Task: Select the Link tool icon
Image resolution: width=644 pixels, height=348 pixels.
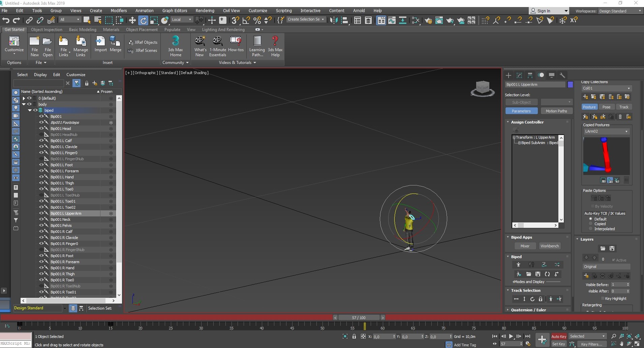Action: point(29,20)
